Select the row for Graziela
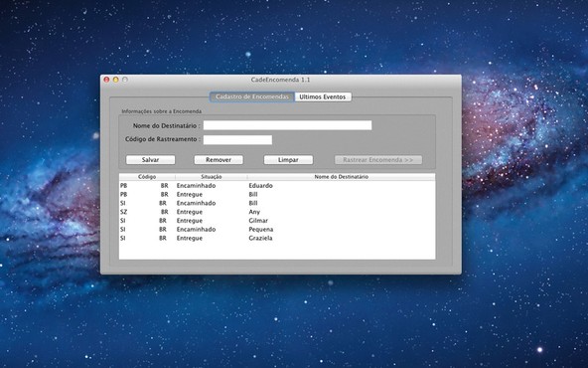Image resolution: width=588 pixels, height=368 pixels. point(277,238)
